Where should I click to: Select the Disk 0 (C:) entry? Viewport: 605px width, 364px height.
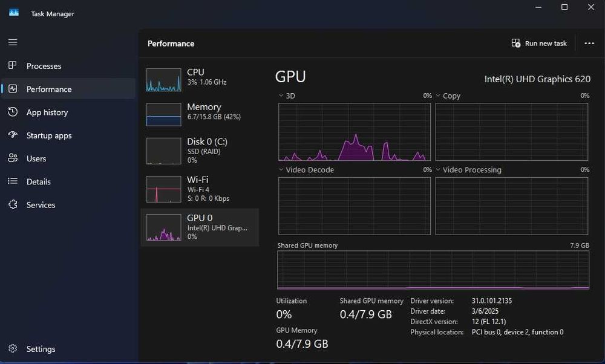[200, 150]
